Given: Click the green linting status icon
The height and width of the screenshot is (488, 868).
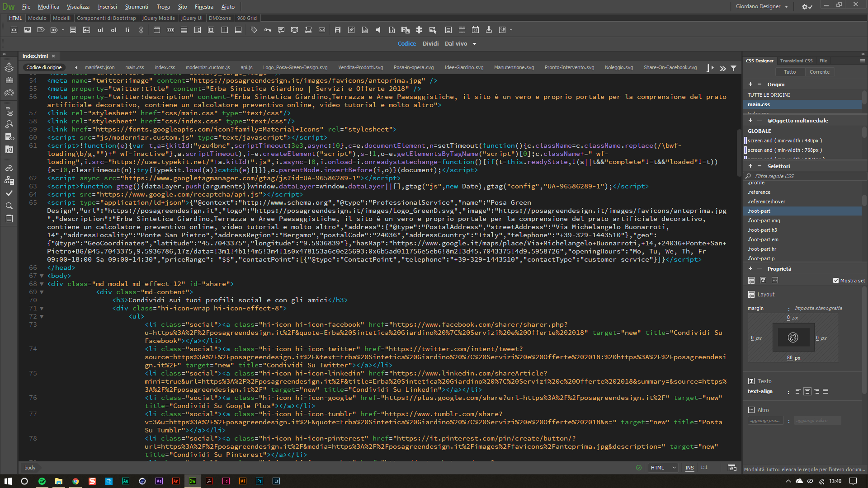Looking at the screenshot, I should [x=639, y=468].
